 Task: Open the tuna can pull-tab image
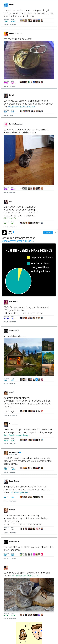click(x=29, y=60)
